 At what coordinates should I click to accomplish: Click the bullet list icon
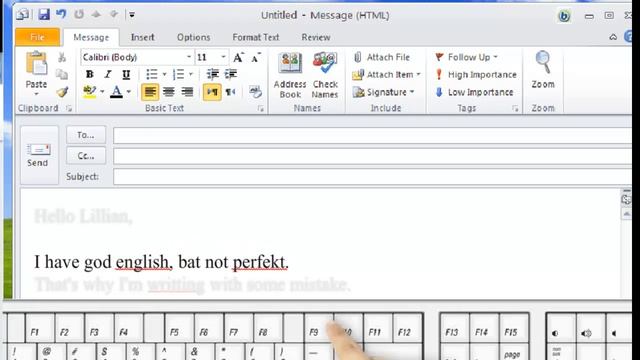pos(152,74)
